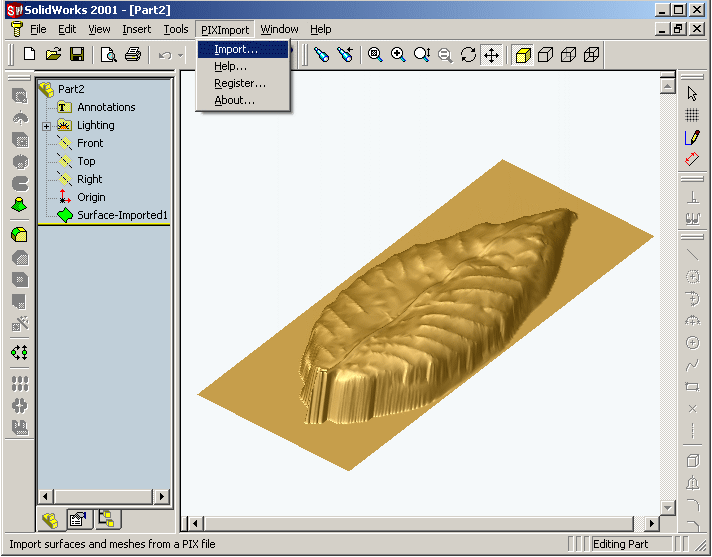
Task: Select Origin in the feature tree
Action: click(91, 197)
